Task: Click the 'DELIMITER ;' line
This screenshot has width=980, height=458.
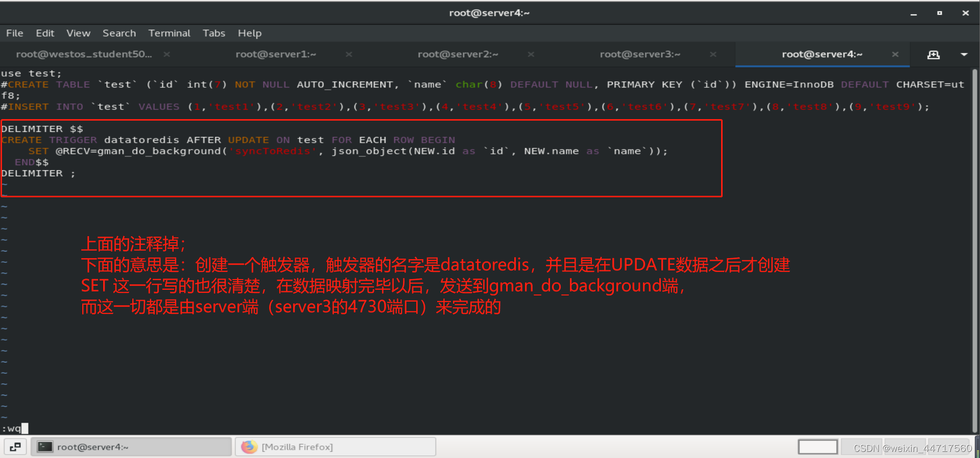Action: tap(38, 174)
